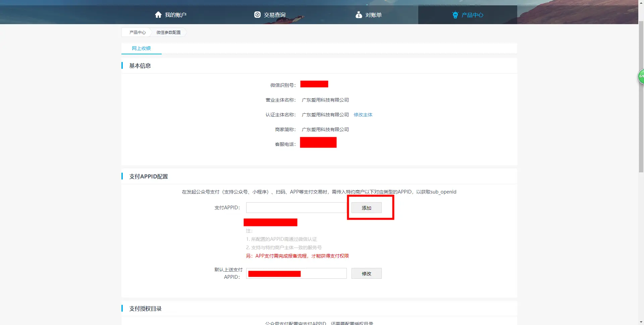Select 产品中心 text in the top navigation
This screenshot has height=325, width=644.
click(472, 15)
